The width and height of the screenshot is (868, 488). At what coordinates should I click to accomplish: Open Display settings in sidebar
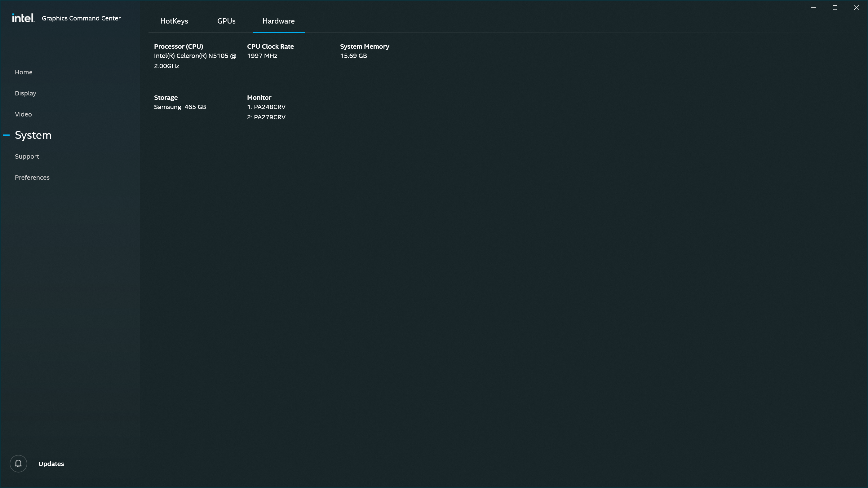pos(25,93)
